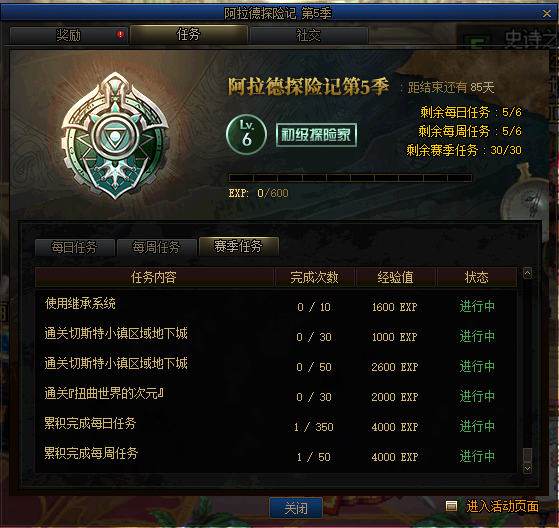
Task: Select the 任务 tab
Action: click(189, 35)
